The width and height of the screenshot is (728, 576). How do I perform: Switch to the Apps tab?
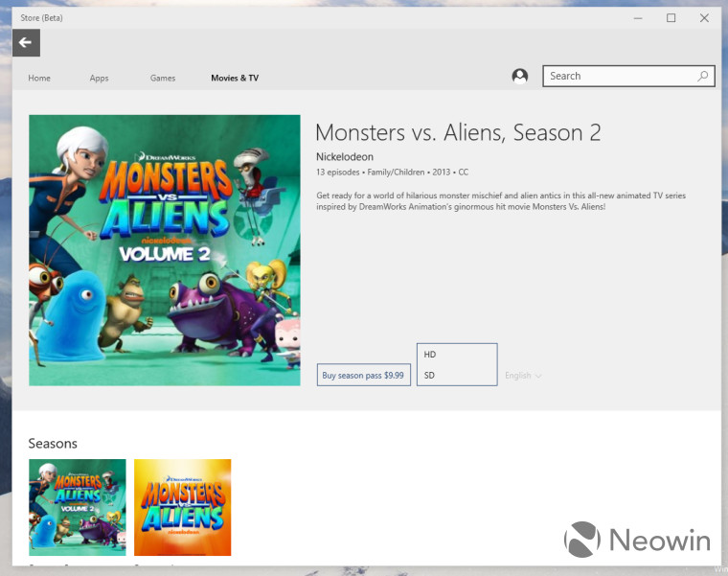[x=99, y=78]
